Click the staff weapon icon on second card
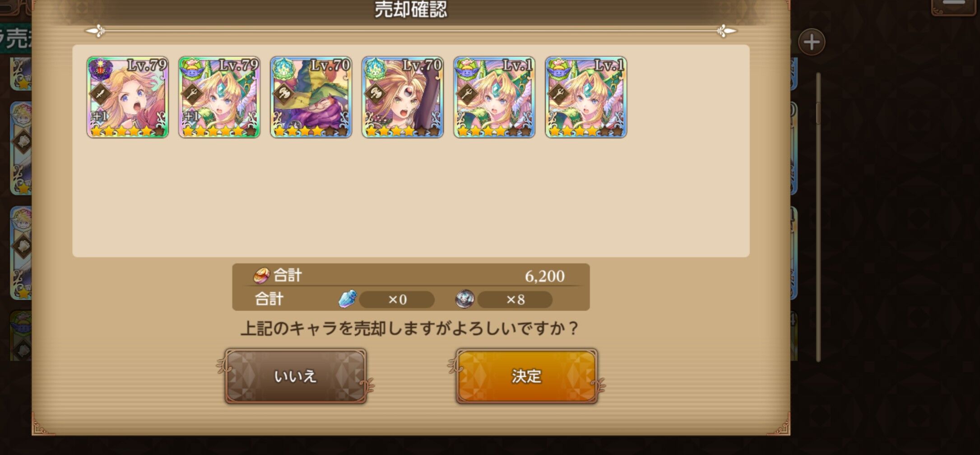Image resolution: width=980 pixels, height=455 pixels. pyautogui.click(x=192, y=94)
